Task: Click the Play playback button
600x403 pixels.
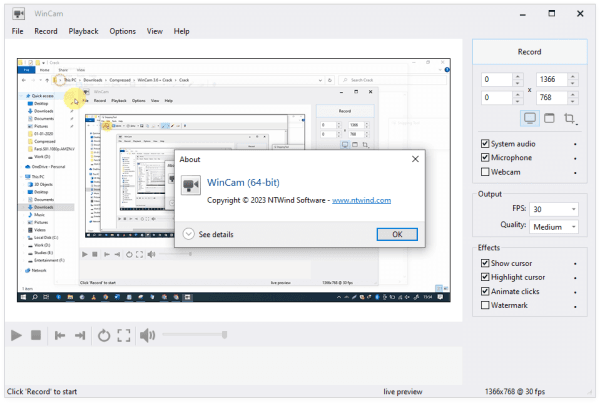Action: pyautogui.click(x=16, y=336)
